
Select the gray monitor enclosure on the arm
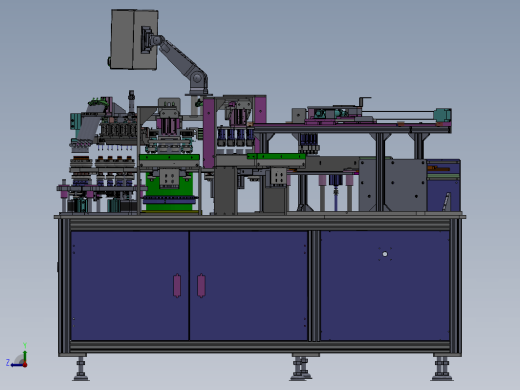(134, 40)
